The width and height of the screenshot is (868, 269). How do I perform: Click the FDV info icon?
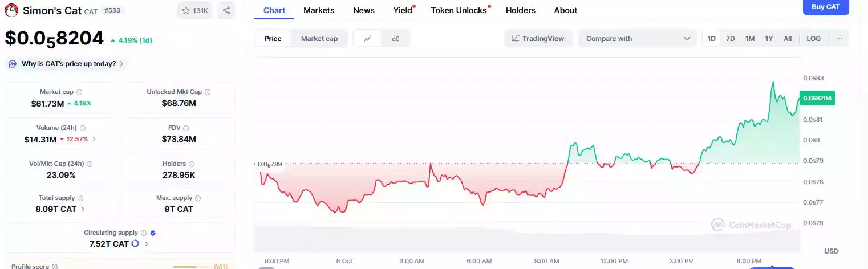coord(186,128)
